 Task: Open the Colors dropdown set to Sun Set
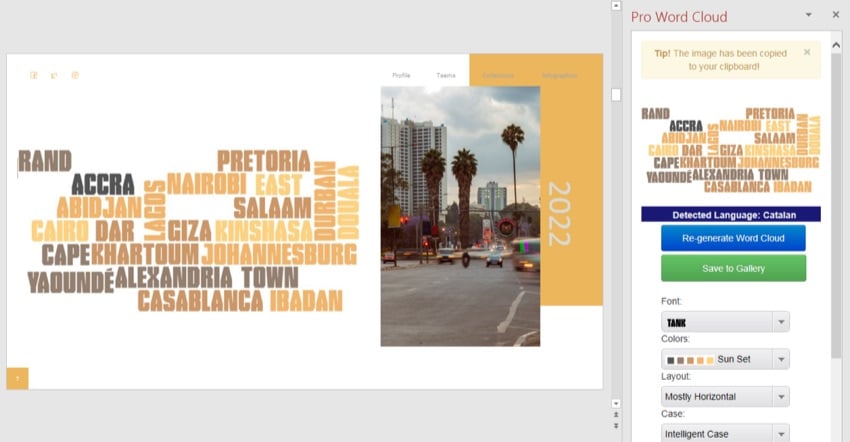tap(781, 359)
